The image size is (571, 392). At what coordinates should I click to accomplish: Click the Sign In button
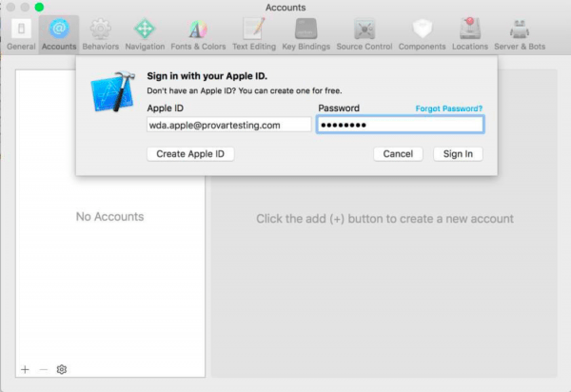pos(458,154)
